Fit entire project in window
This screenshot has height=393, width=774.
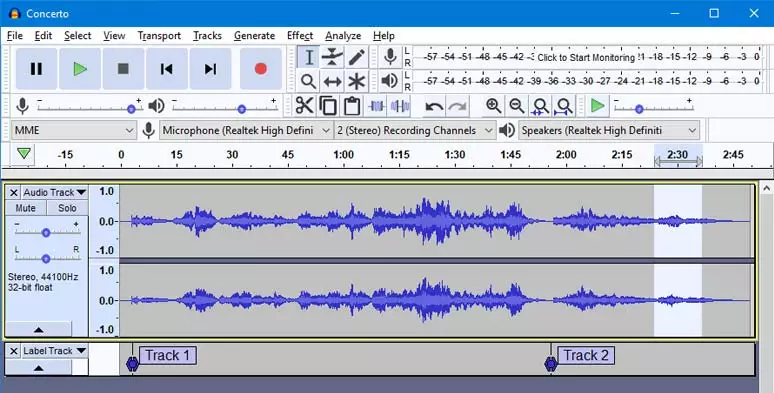pos(564,106)
